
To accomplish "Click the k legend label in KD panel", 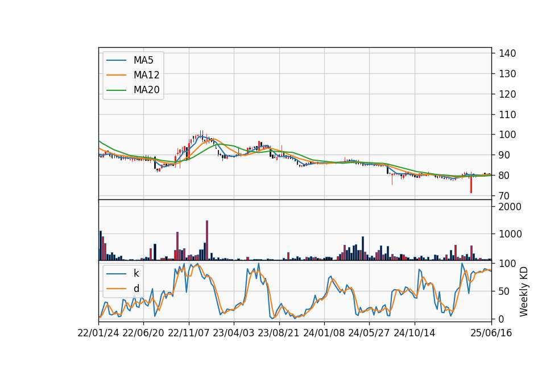I will pos(136,273).
